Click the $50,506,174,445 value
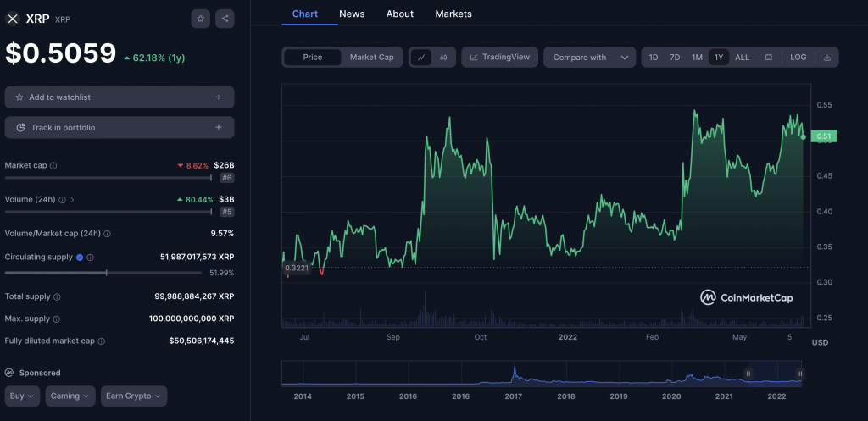Image resolution: width=868 pixels, height=421 pixels. [x=202, y=341]
